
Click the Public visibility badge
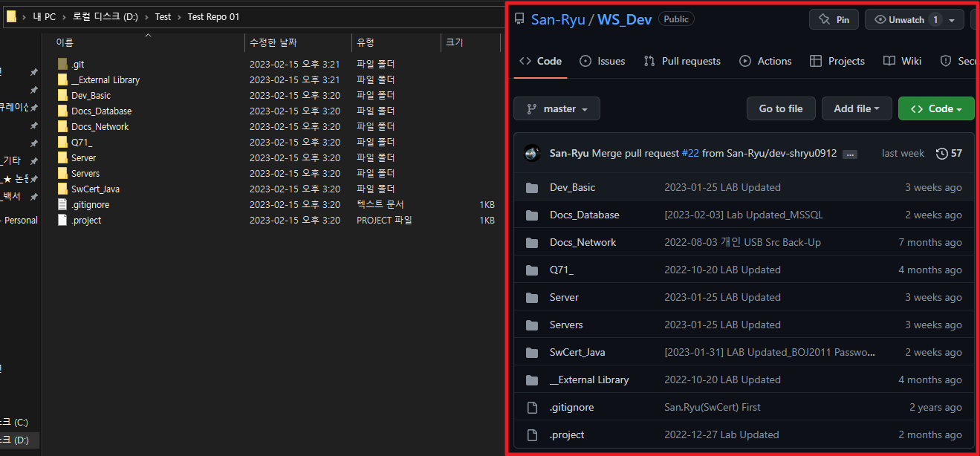(x=676, y=19)
